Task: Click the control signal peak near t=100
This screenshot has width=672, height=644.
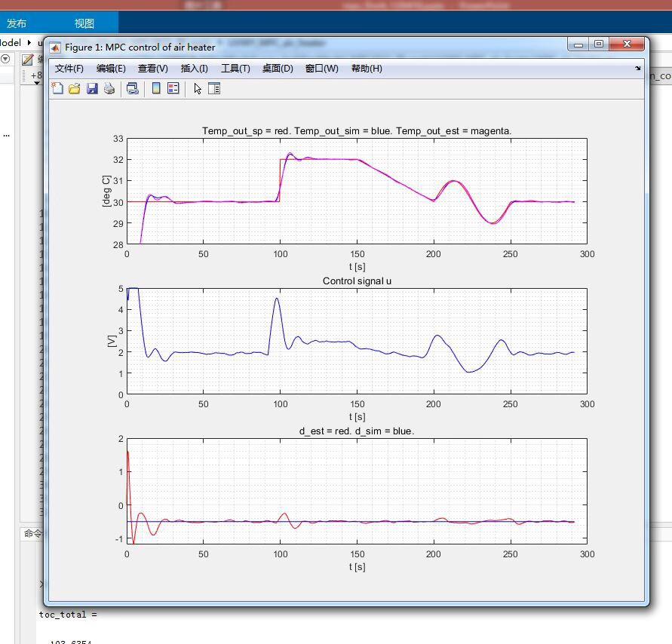Action: 277,299
